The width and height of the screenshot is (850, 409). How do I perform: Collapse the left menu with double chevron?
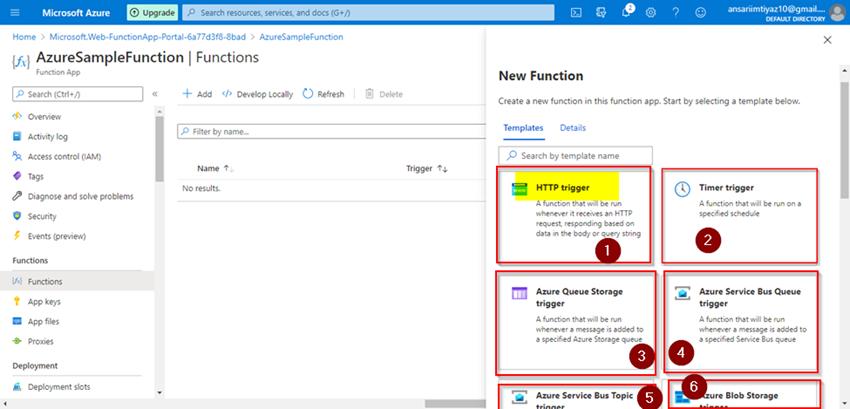pos(154,94)
